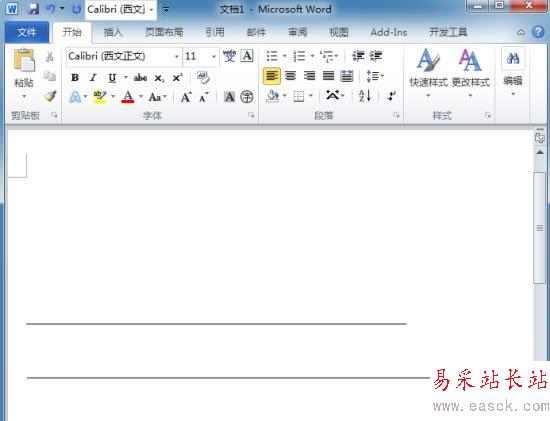
Task: Open the Font dialog launcher
Action: coord(251,115)
